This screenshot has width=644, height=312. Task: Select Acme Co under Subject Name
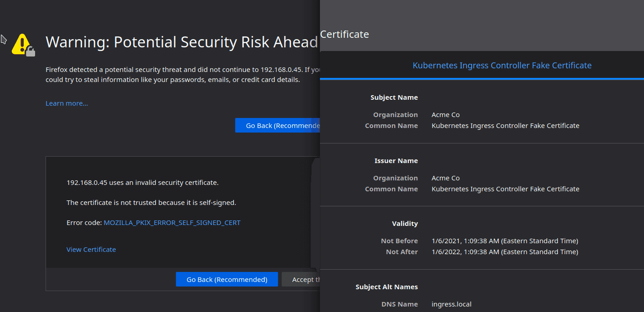(x=446, y=115)
